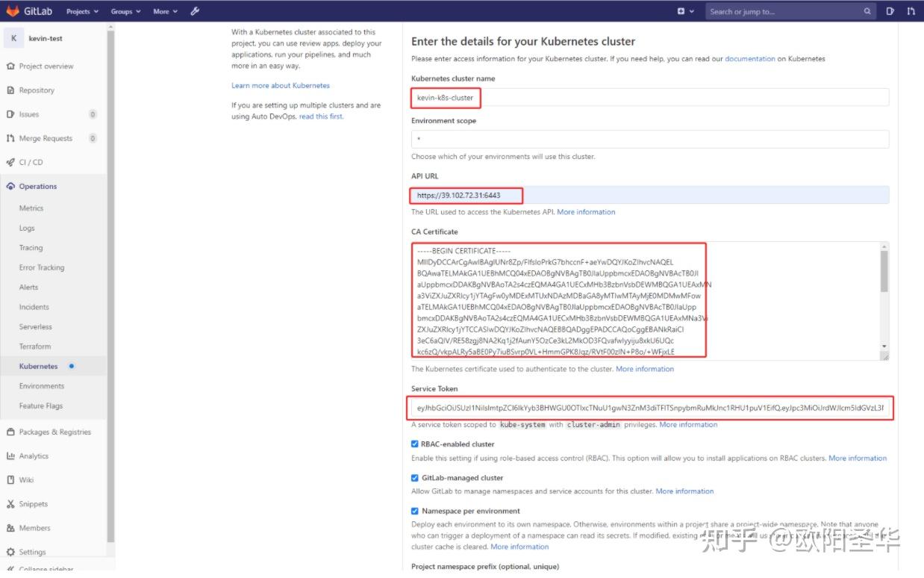Click the Learn more about Kubernetes link
Screen dimensions: 924x578
tap(280, 85)
